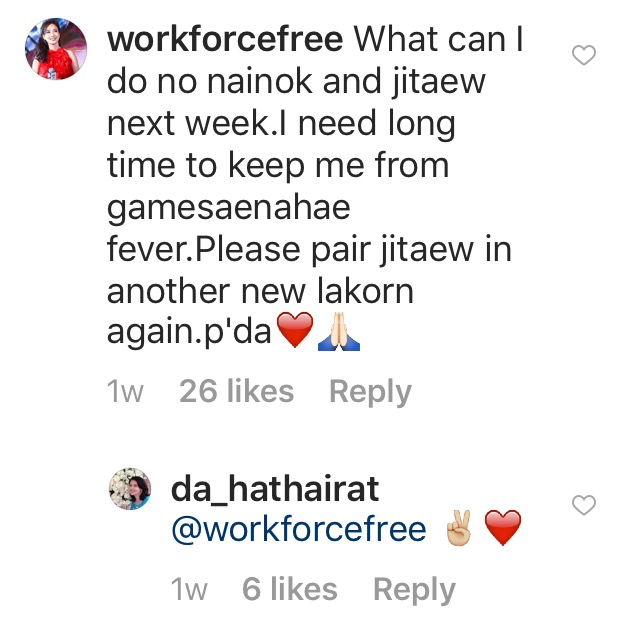Click the red heart emoji after p'da

295,330
